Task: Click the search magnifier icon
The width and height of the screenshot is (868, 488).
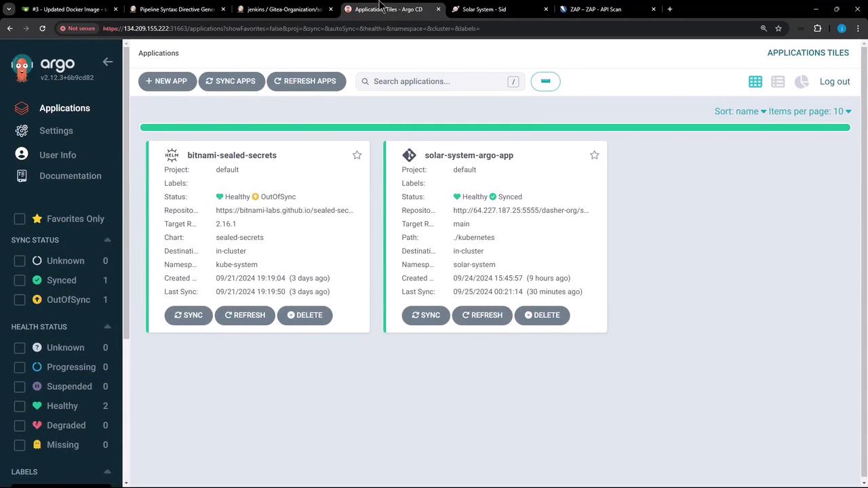Action: (365, 81)
